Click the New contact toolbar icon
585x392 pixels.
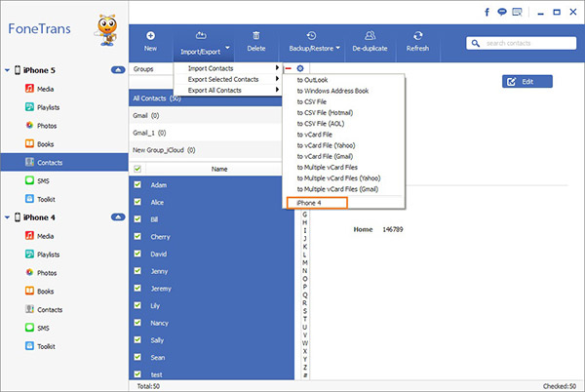(150, 36)
